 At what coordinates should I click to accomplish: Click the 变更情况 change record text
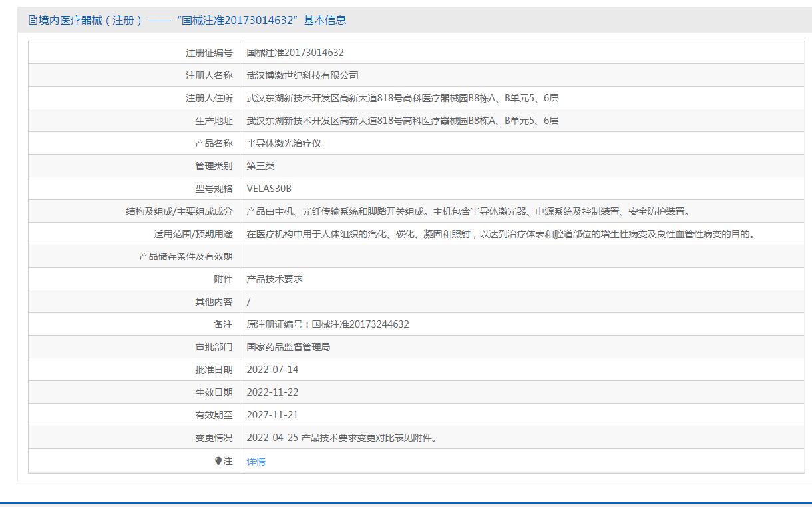pos(342,438)
